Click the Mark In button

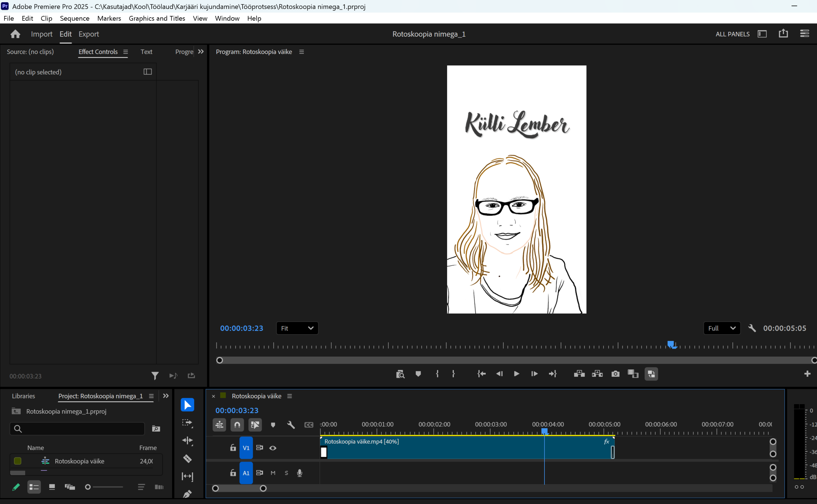(x=437, y=374)
